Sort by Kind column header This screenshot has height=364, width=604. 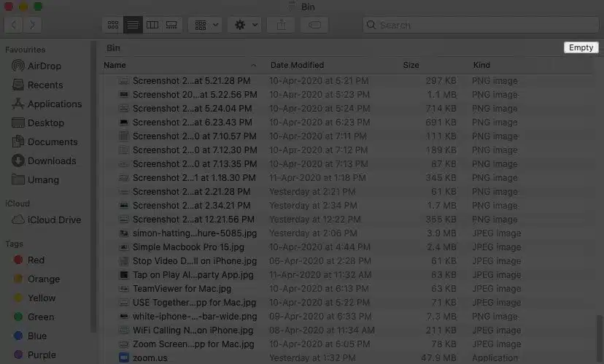[x=481, y=65]
